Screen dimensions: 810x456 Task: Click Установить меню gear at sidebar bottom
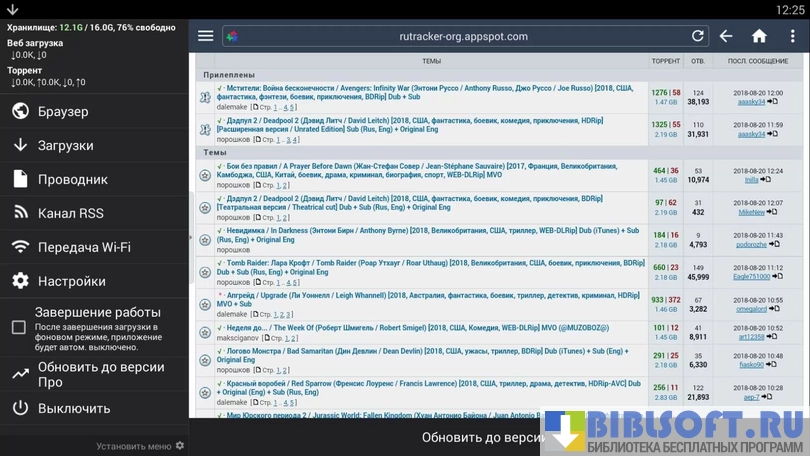[180, 446]
